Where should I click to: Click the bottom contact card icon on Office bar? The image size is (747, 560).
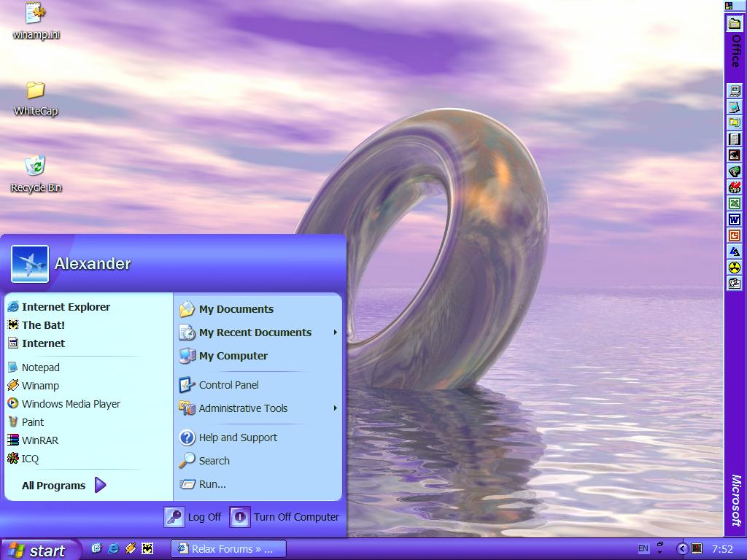coord(735,284)
